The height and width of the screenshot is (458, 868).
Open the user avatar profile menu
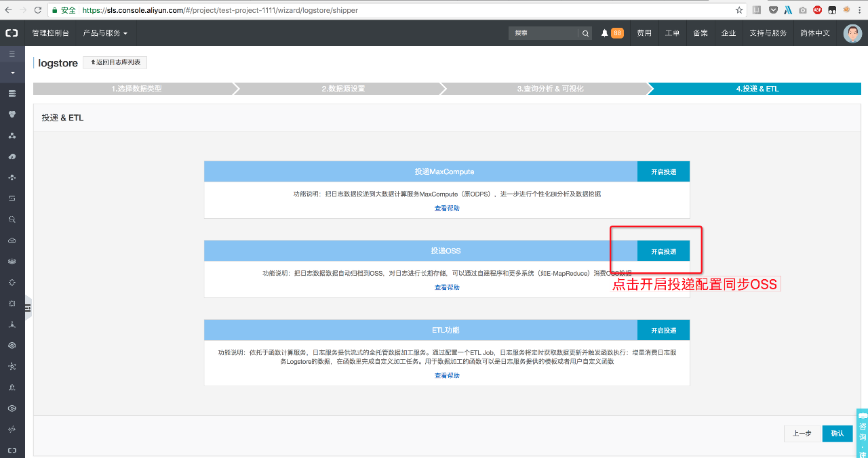[x=852, y=33]
